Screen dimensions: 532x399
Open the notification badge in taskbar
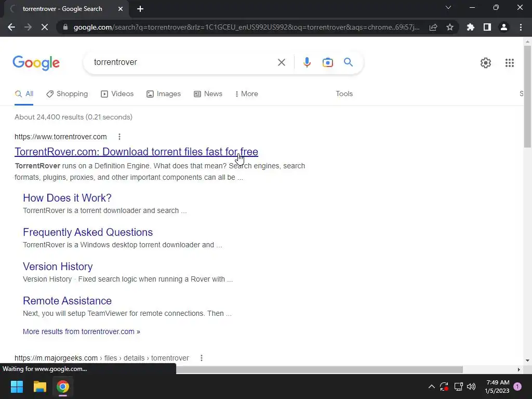(x=517, y=387)
